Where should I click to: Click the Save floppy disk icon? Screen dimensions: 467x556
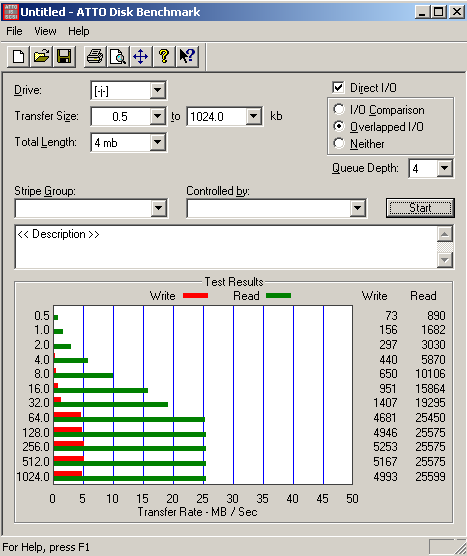[x=64, y=56]
